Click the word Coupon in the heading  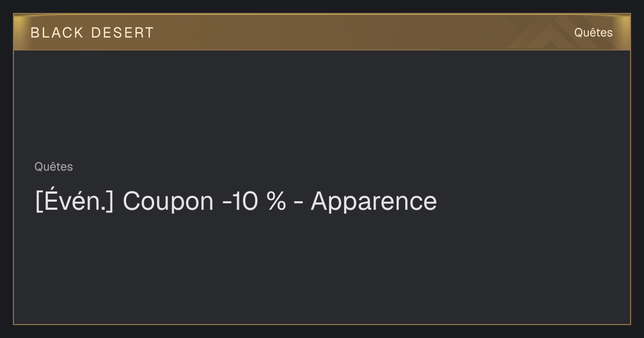(168, 202)
